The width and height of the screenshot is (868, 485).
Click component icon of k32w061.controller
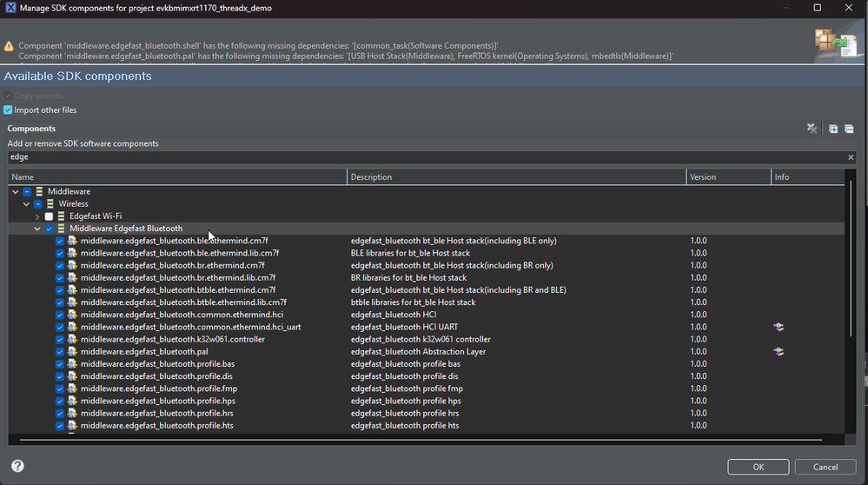[72, 339]
